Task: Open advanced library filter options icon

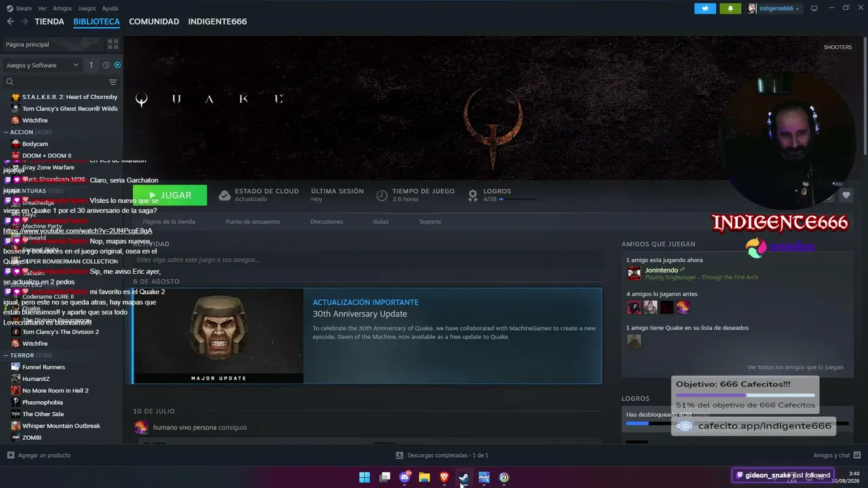Action: coord(113,82)
